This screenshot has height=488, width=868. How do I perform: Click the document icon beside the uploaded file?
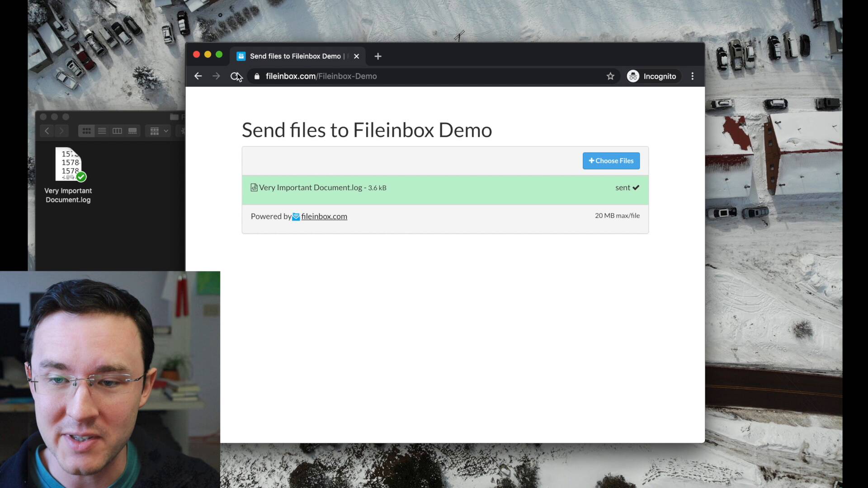tap(254, 188)
